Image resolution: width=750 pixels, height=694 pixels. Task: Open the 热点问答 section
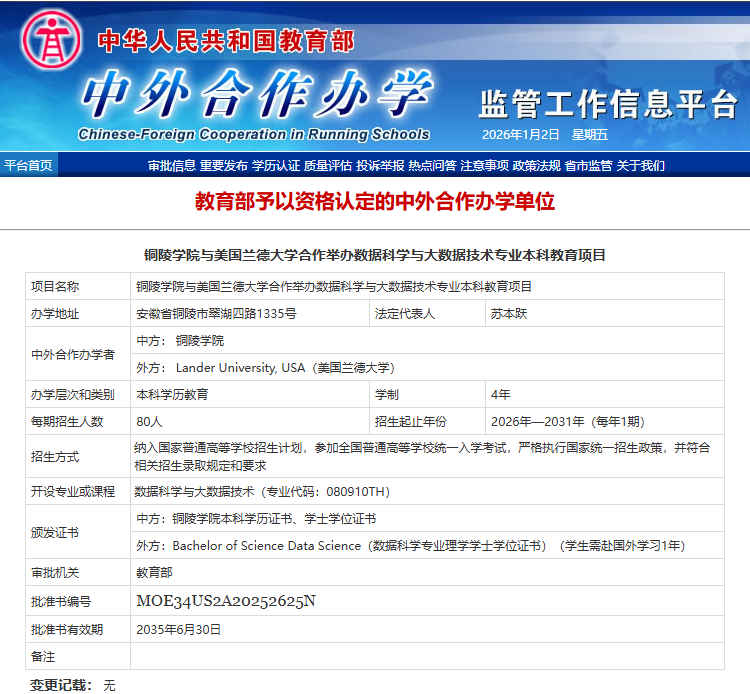click(432, 165)
